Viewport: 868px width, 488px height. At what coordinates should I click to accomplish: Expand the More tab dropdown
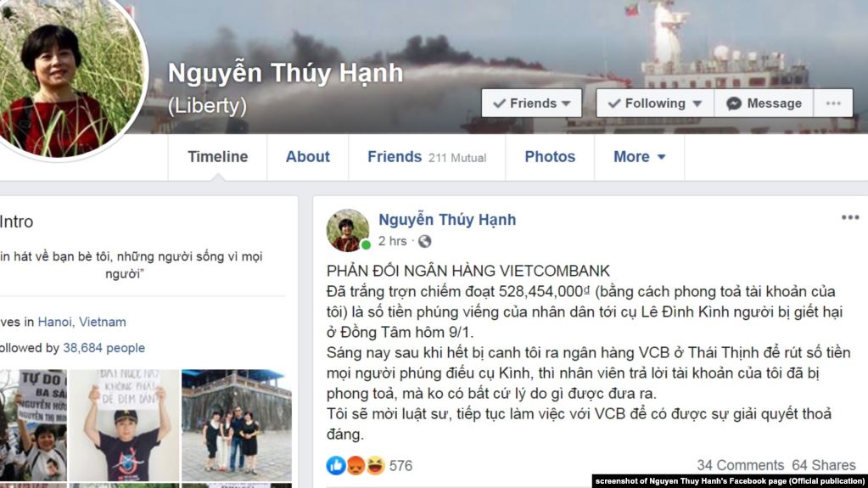(x=640, y=157)
